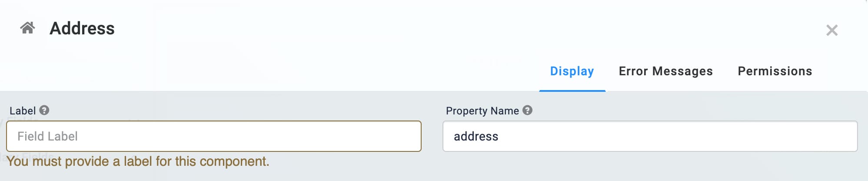Click the far right of the Property Name input
Viewport: 868px width, 181px height.
tap(849, 136)
